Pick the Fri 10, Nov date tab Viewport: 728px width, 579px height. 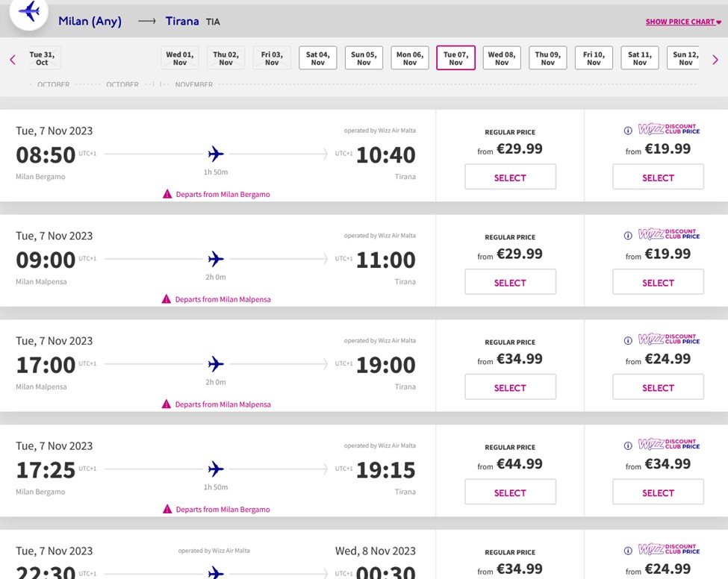[594, 58]
